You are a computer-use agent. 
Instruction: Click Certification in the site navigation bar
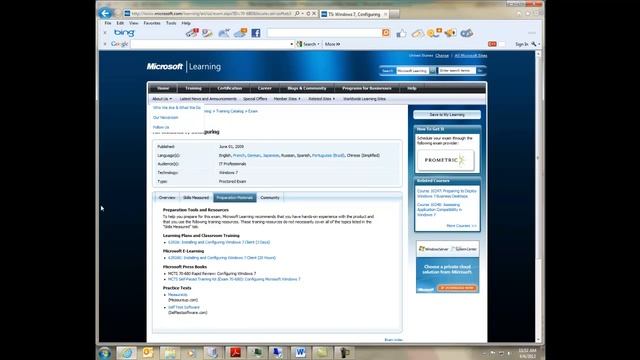(229, 88)
